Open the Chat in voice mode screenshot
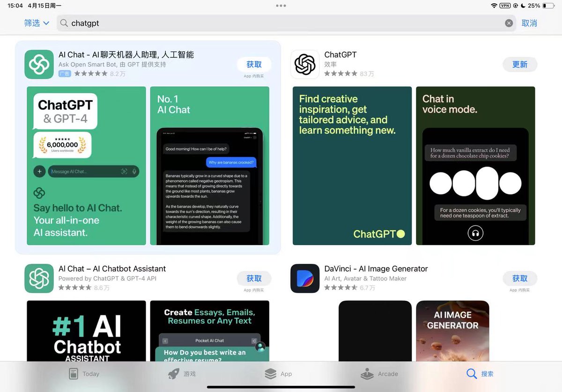Viewport: 562px width, 392px height. click(x=475, y=166)
